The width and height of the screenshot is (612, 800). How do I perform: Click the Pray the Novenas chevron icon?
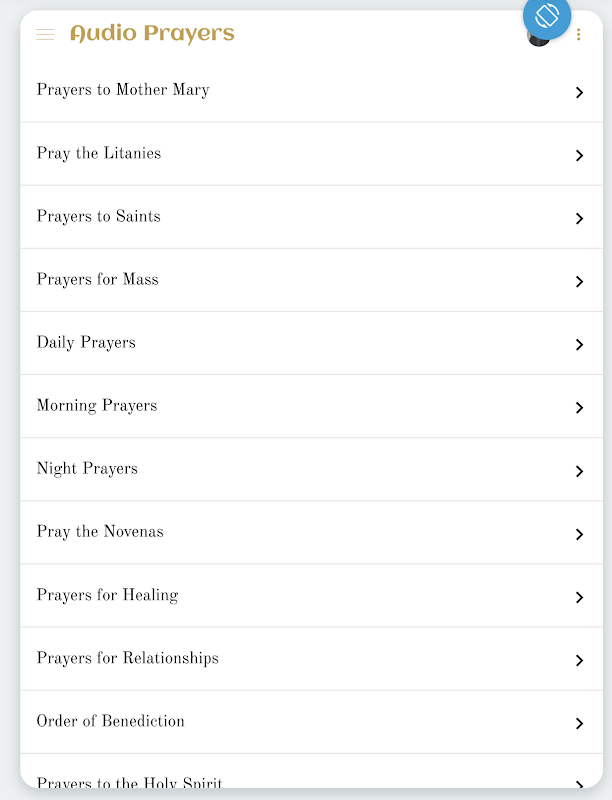coord(579,534)
